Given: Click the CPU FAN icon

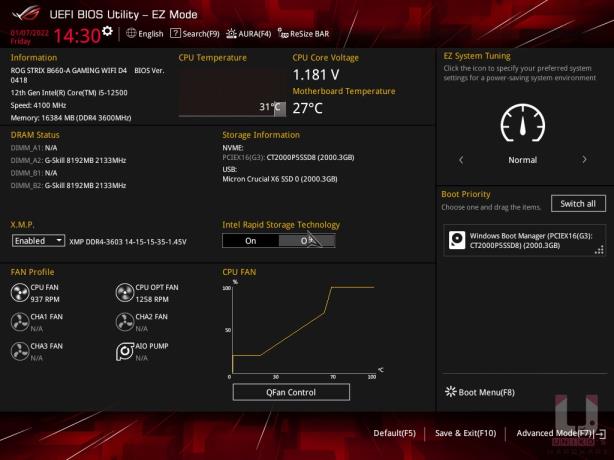Looking at the screenshot, I should [x=20, y=293].
